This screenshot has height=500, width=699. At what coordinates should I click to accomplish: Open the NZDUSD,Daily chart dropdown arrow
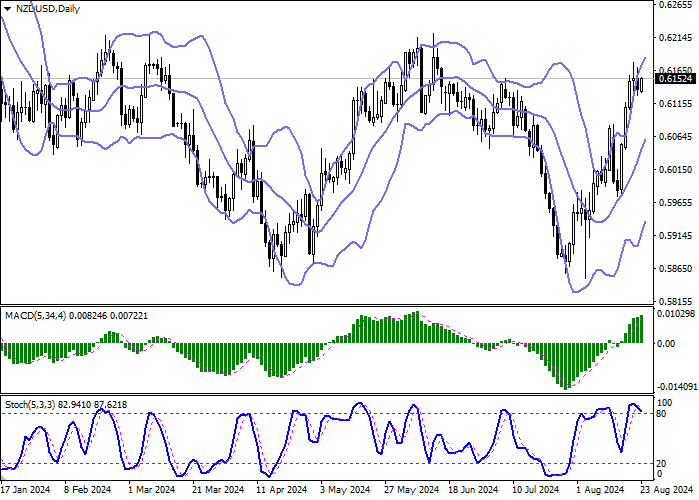[x=8, y=9]
